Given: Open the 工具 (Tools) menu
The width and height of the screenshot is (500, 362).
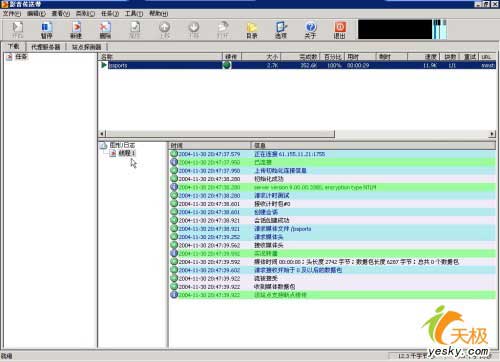Looking at the screenshot, I should tap(134, 14).
